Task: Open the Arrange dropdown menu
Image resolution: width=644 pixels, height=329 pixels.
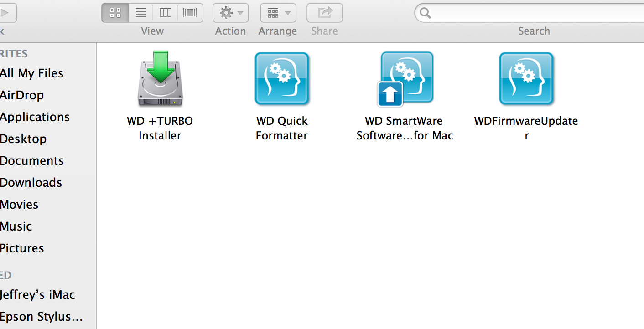Action: click(x=278, y=13)
